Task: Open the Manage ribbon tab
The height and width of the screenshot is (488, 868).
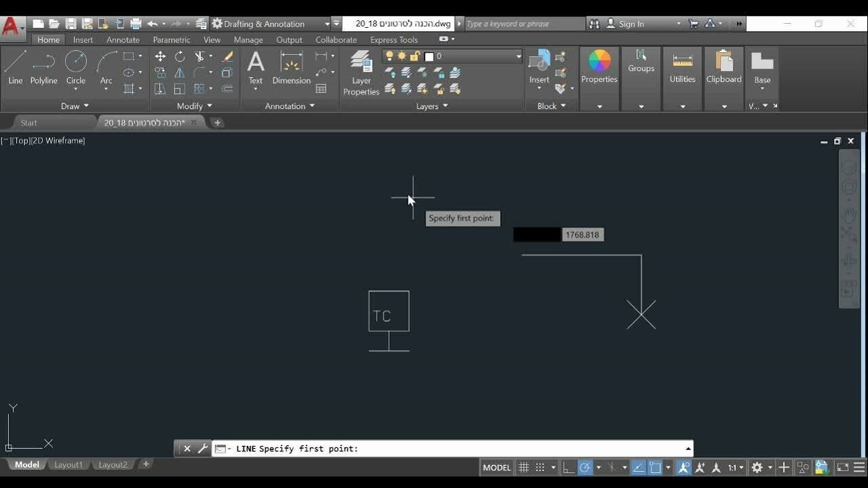Action: tap(248, 40)
